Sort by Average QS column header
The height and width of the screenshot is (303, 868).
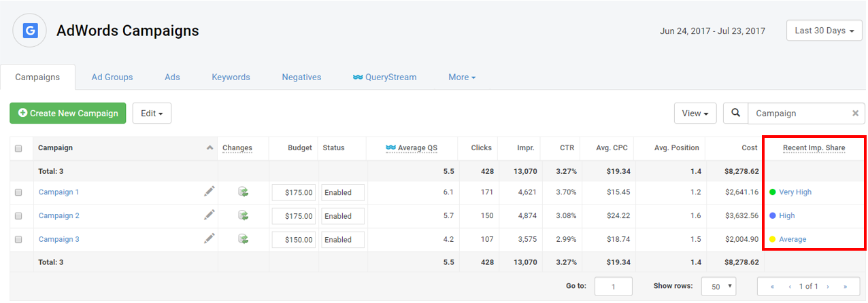click(418, 148)
